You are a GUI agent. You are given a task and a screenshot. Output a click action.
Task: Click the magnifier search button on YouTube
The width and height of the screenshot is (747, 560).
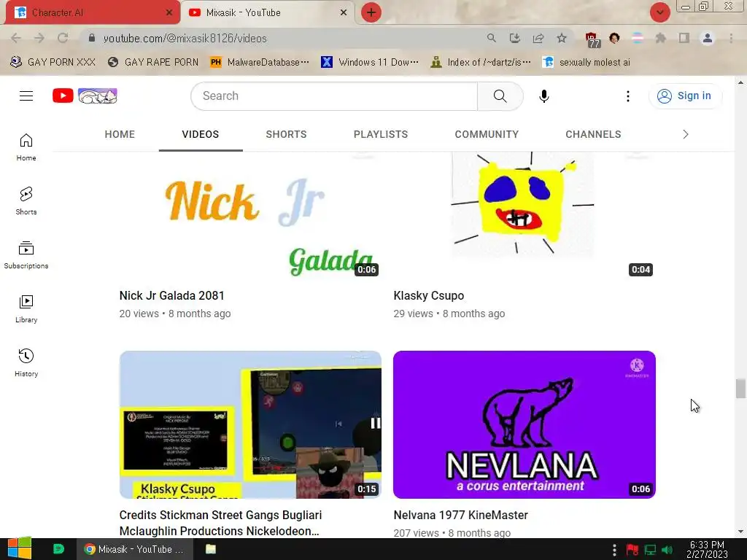[500, 96]
